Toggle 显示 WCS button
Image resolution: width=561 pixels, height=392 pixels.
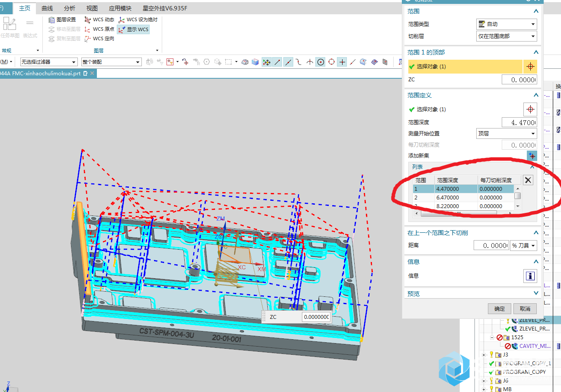point(133,29)
